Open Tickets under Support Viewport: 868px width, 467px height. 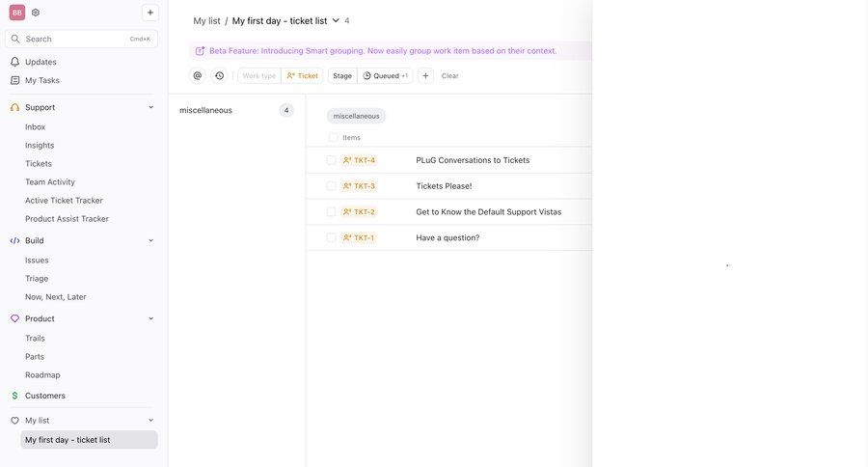click(39, 163)
